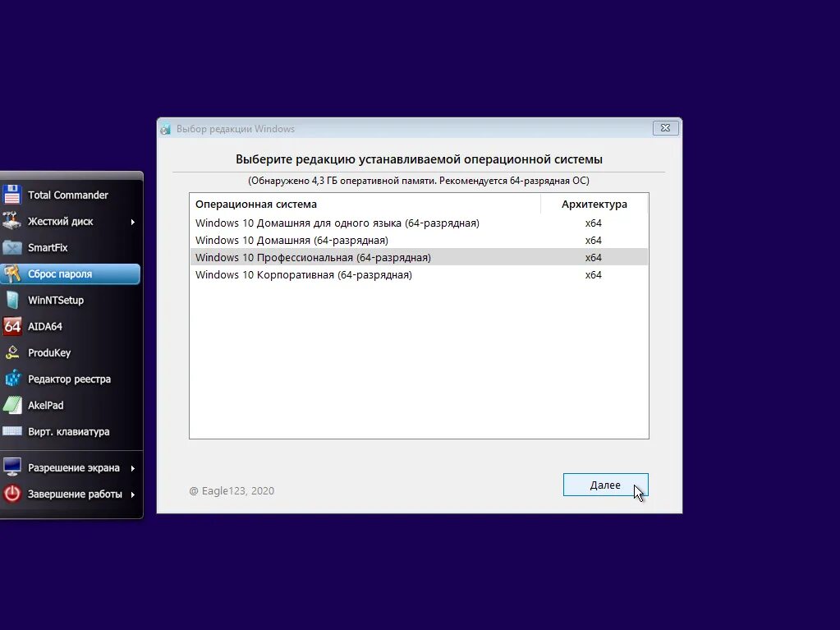840x630 pixels.
Task: Expand the Разрешение экрана submenu arrow
Action: click(133, 468)
